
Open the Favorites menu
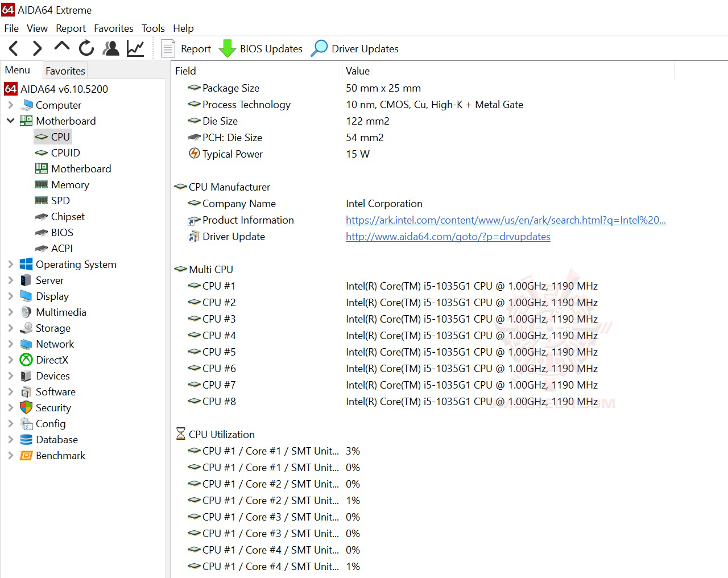click(114, 28)
